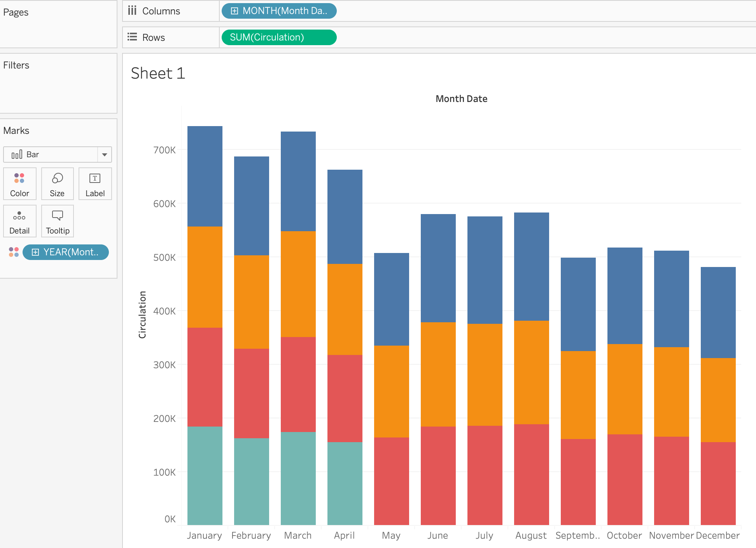Select the teal segment of January bar
The width and height of the screenshot is (756, 548).
[205, 475]
